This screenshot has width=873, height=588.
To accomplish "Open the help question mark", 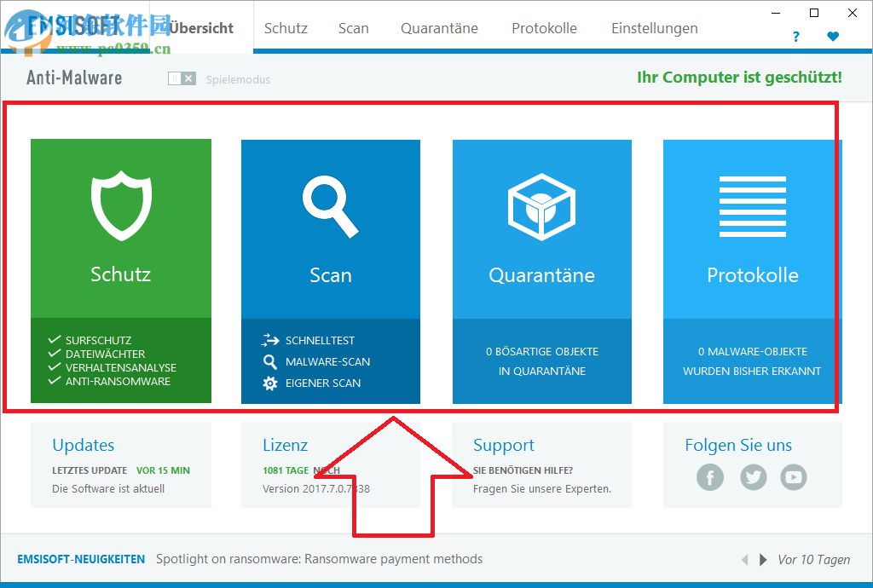I will pyautogui.click(x=795, y=37).
